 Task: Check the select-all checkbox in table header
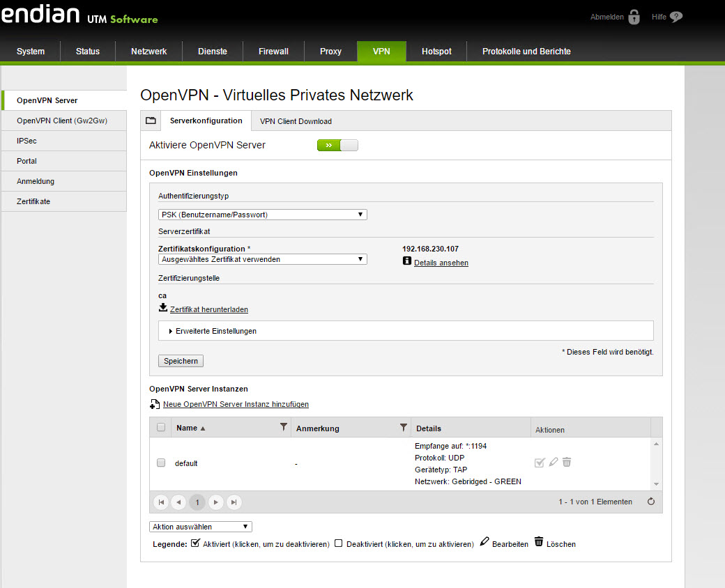coord(161,428)
